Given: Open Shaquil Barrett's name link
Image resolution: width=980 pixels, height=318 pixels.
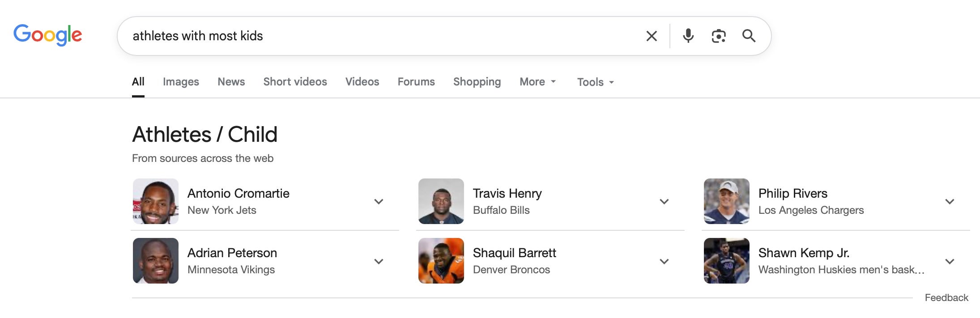Looking at the screenshot, I should tap(514, 253).
